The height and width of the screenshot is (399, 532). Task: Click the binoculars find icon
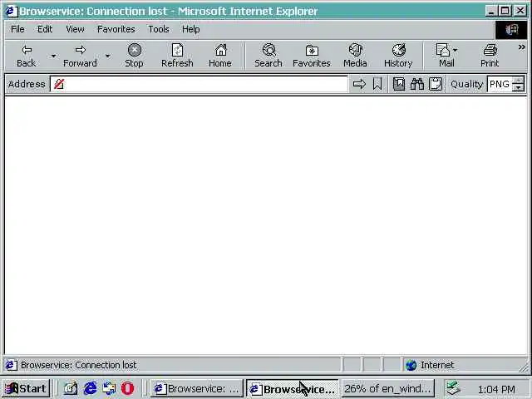[x=417, y=84]
